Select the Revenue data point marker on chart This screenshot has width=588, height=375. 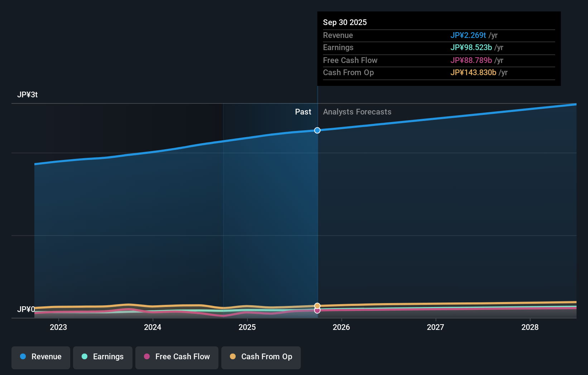tap(317, 130)
